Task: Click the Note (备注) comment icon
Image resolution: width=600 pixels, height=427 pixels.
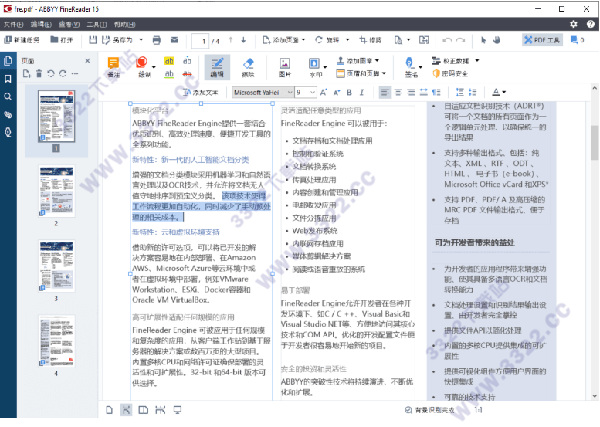Action: (113, 63)
